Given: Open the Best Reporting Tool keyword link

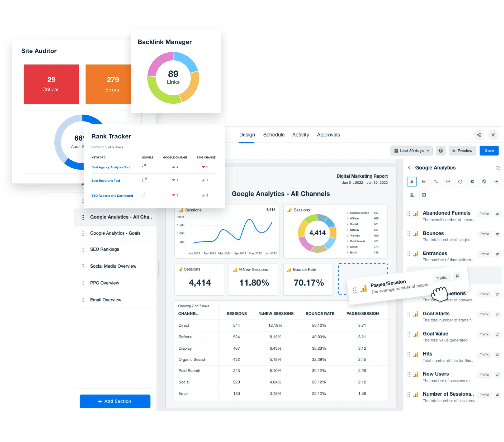Looking at the screenshot, I should coord(105,181).
